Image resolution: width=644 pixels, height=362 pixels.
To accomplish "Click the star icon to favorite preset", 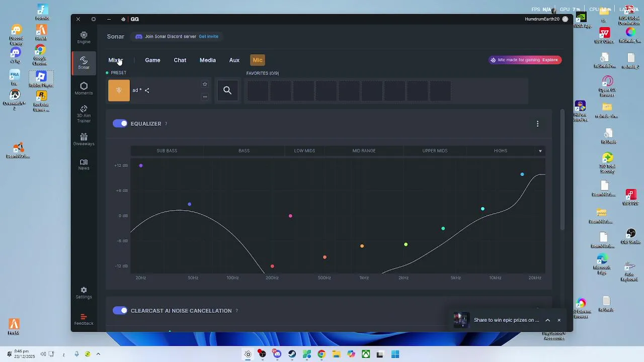I will 205,84.
